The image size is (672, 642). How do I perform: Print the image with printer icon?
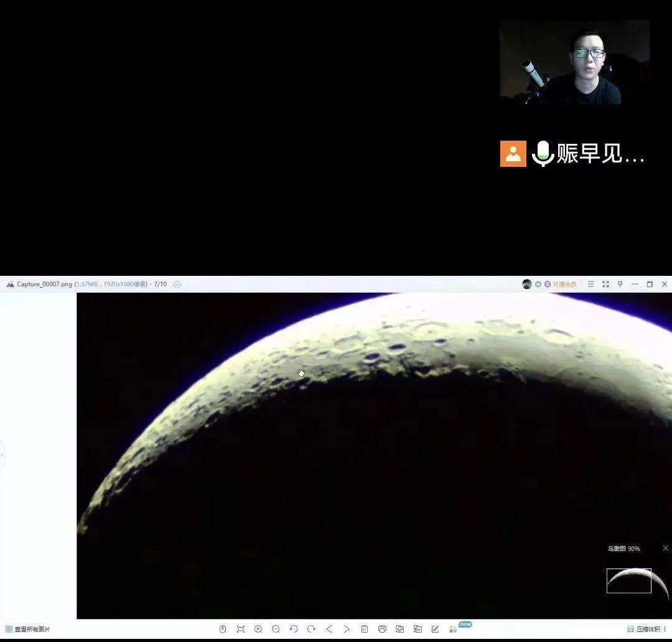(382, 629)
